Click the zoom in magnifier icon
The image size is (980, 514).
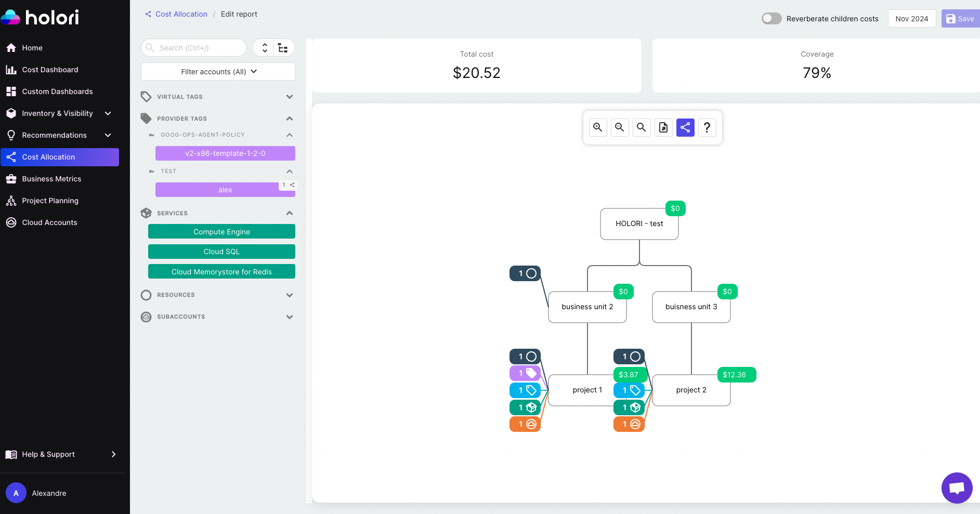click(x=598, y=127)
